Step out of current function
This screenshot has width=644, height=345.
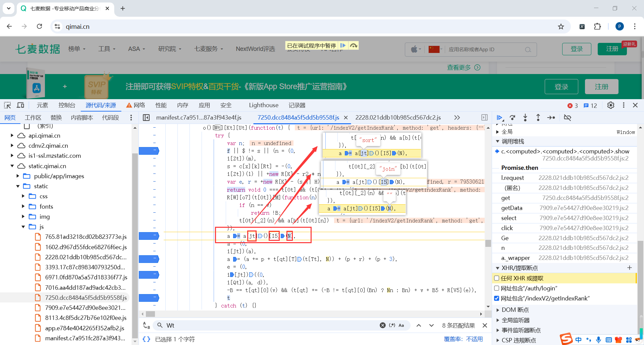[x=538, y=118]
